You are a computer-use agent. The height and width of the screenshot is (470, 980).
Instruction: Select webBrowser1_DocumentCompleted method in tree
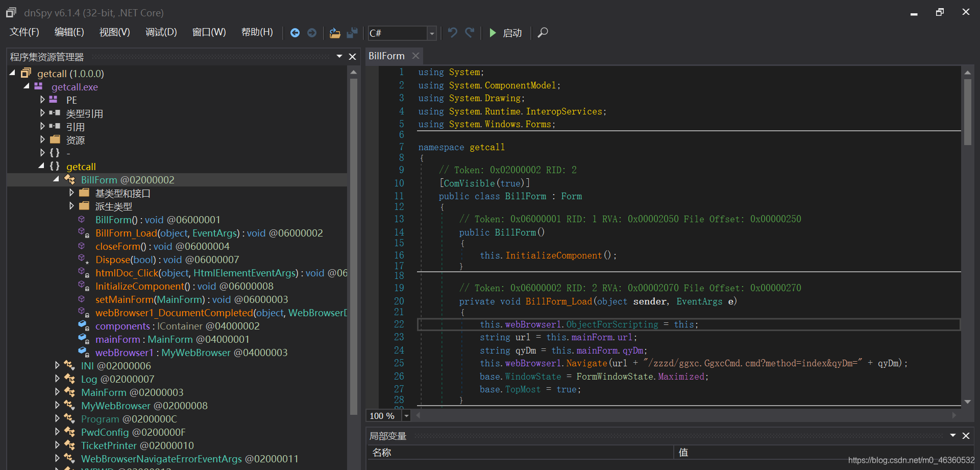[x=221, y=313]
